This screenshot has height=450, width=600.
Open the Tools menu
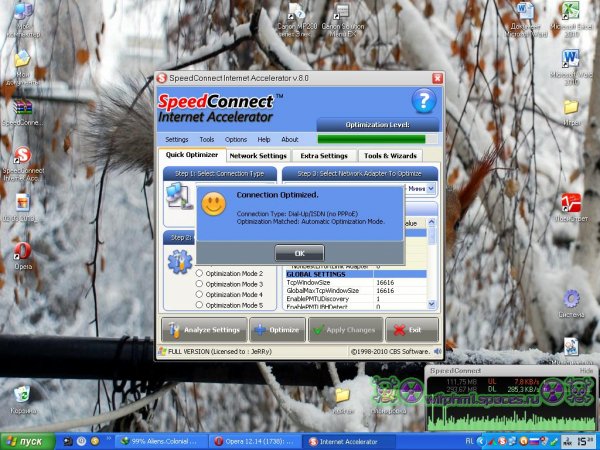tap(207, 139)
